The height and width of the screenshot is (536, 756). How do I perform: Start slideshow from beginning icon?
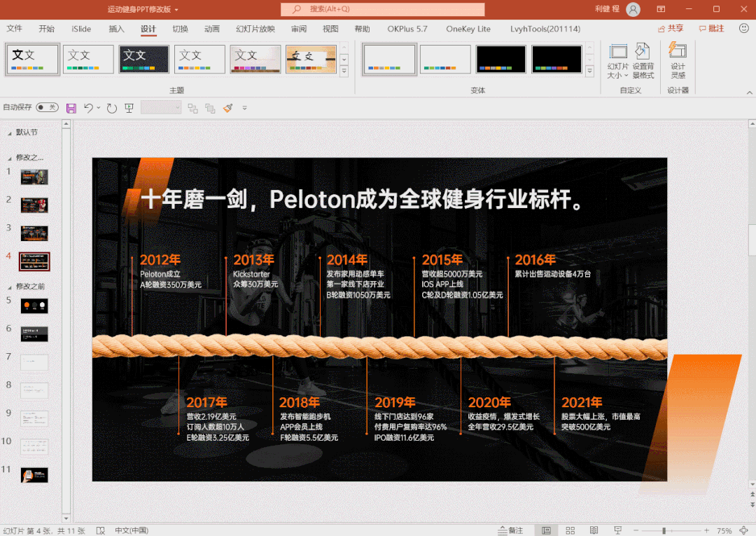129,108
